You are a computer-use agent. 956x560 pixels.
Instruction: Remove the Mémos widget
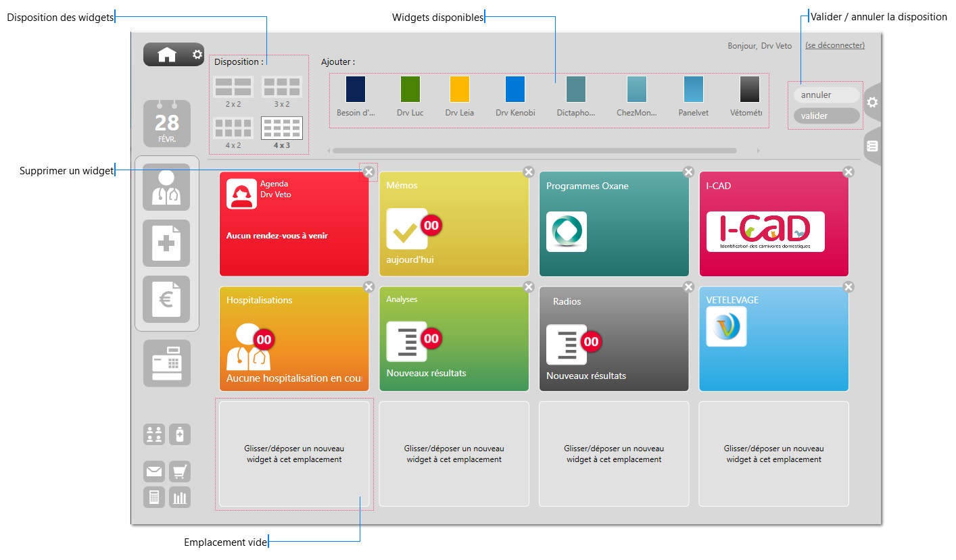tap(529, 172)
